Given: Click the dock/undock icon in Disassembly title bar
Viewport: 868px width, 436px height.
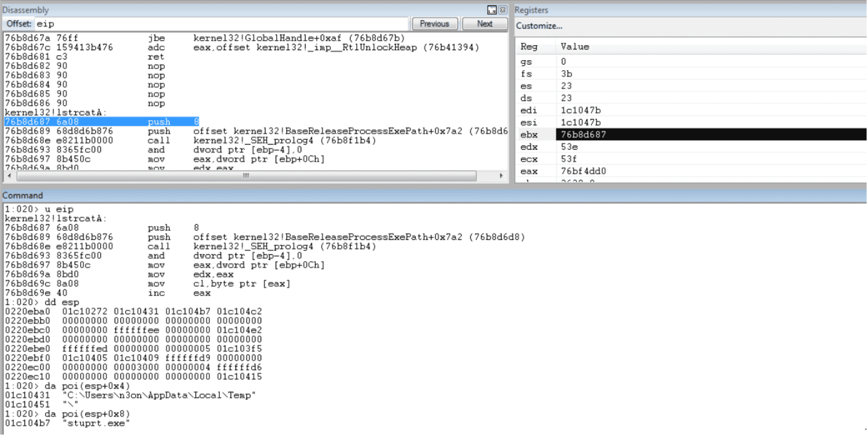Looking at the screenshot, I should pyautogui.click(x=492, y=10).
